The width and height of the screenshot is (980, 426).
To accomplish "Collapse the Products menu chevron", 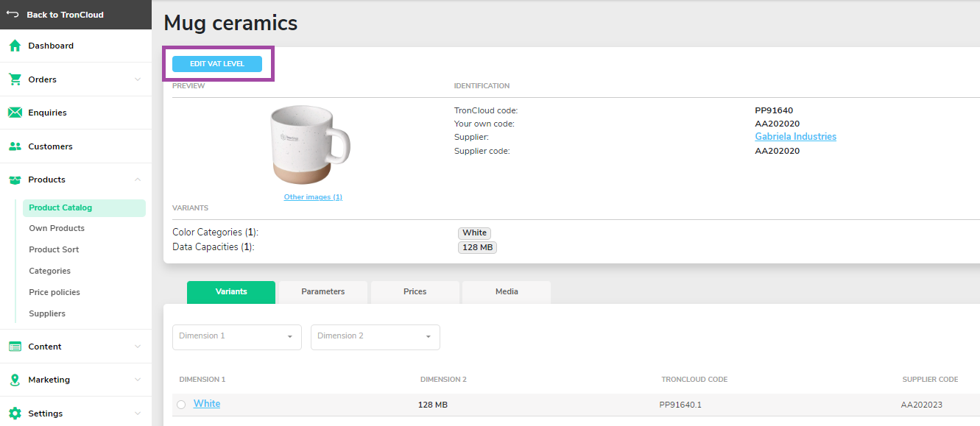I will coord(138,180).
